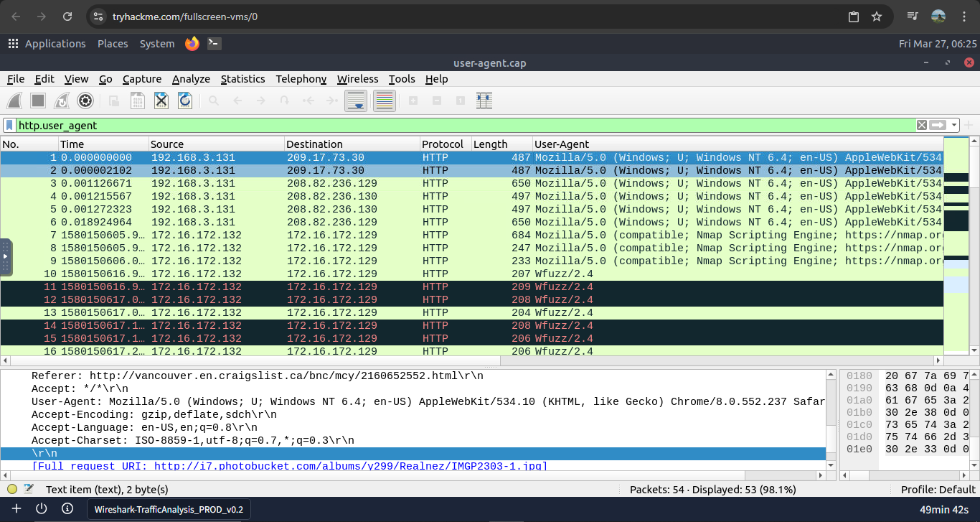The height and width of the screenshot is (522, 980).
Task: Clear the display filter with X icon
Action: tap(922, 125)
